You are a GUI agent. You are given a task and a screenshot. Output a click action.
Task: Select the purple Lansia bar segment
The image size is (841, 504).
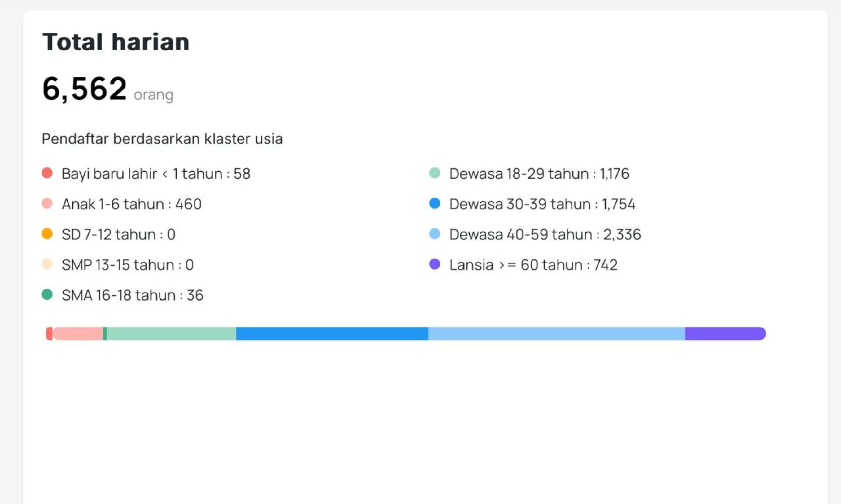725,333
